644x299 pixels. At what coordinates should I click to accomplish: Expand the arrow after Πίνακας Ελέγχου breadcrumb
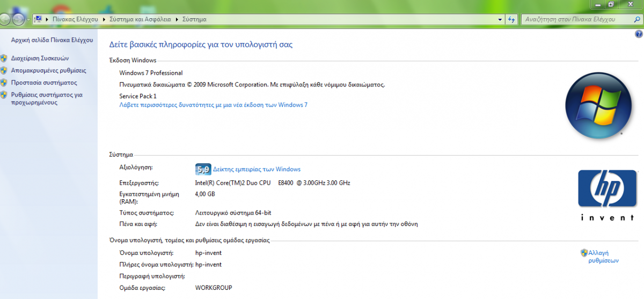tap(104, 19)
